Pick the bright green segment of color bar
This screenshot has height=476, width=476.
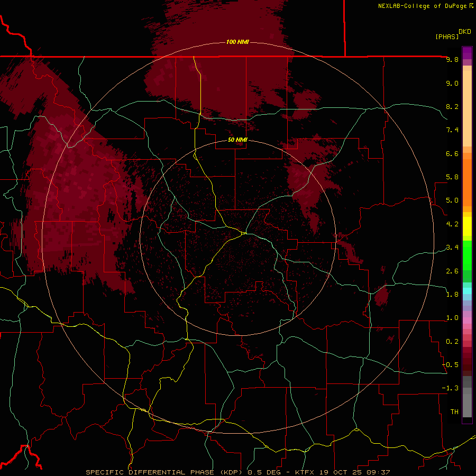pos(467,257)
